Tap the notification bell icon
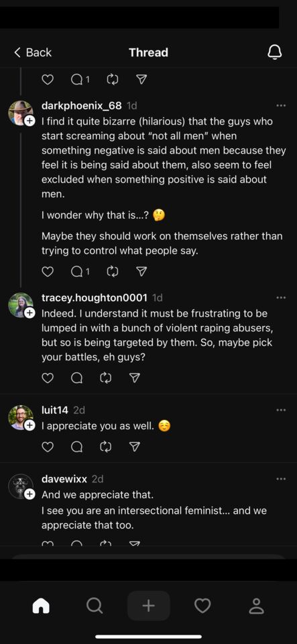Screen dimensions: 297x644 [274, 52]
